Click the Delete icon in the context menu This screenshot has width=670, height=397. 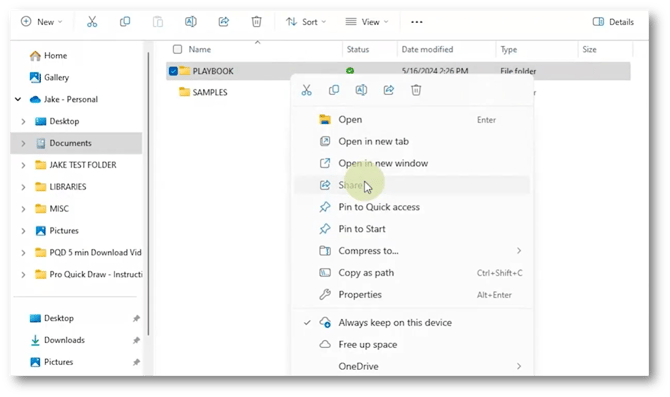[416, 90]
